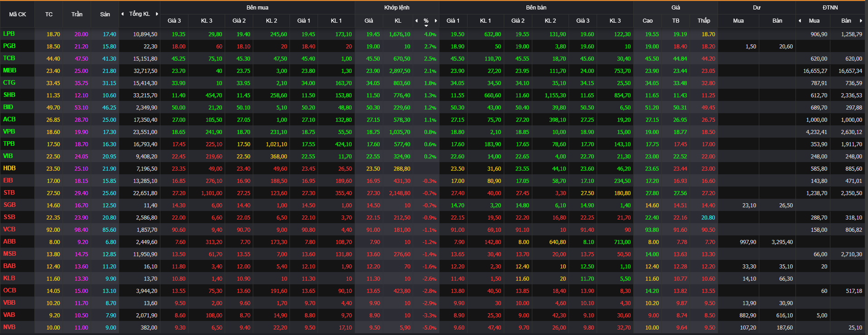Click the Thấp column header
Viewport: 868px width, 335px height.
coord(704,21)
